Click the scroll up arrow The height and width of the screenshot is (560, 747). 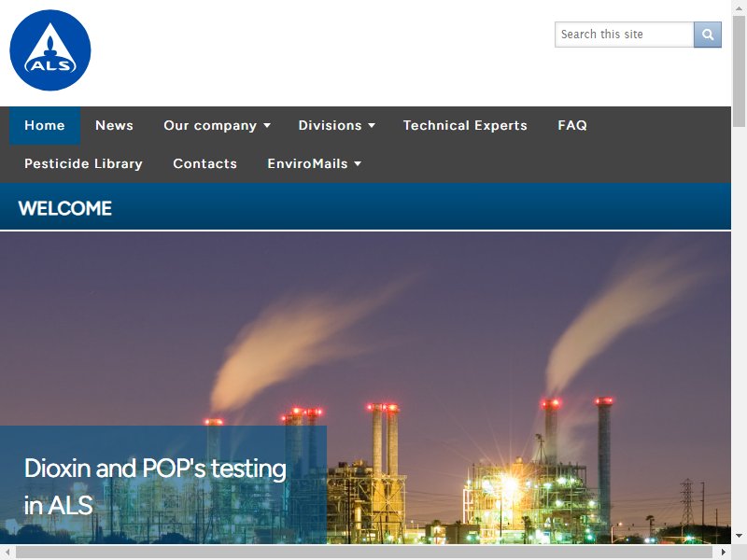pos(739,7)
